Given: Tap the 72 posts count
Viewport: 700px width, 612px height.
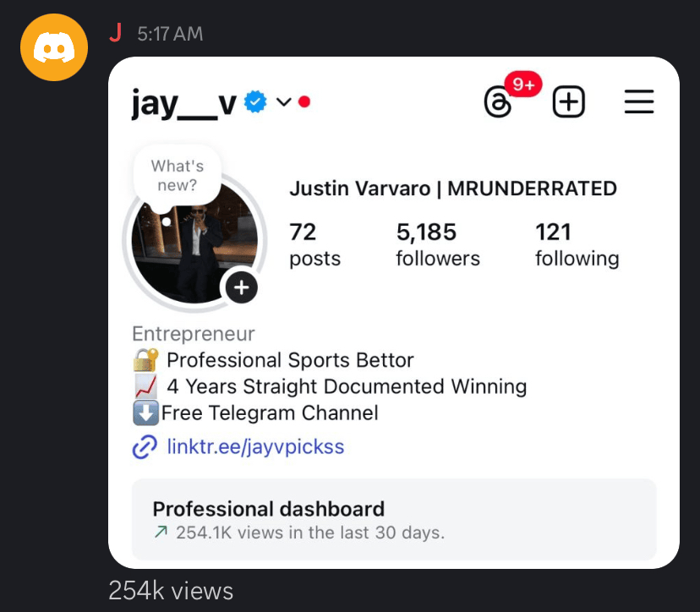Looking at the screenshot, I should 314,244.
